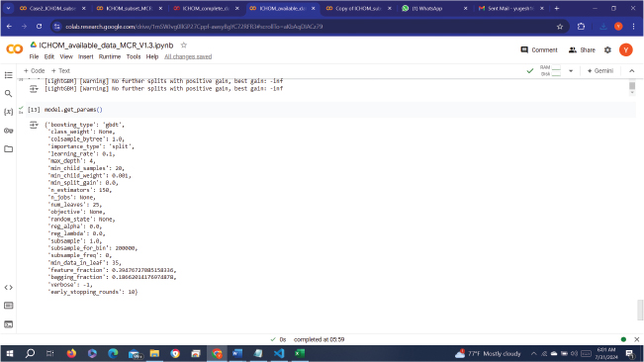This screenshot has width=644, height=362.
Task: Open the Command palette icon
Action: coord(8,306)
